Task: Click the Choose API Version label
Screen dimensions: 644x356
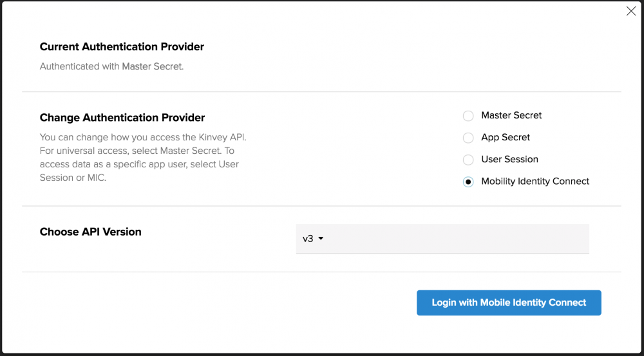Action: [x=90, y=232]
